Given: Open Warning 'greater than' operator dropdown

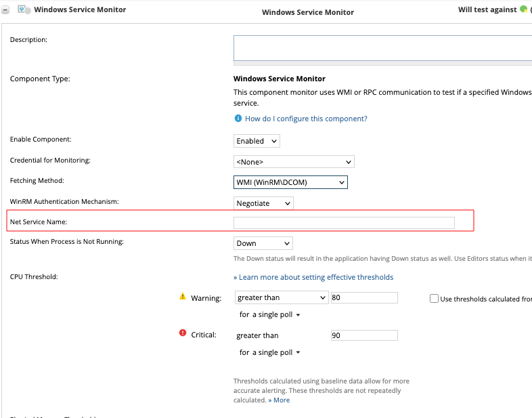Looking at the screenshot, I should point(281,297).
